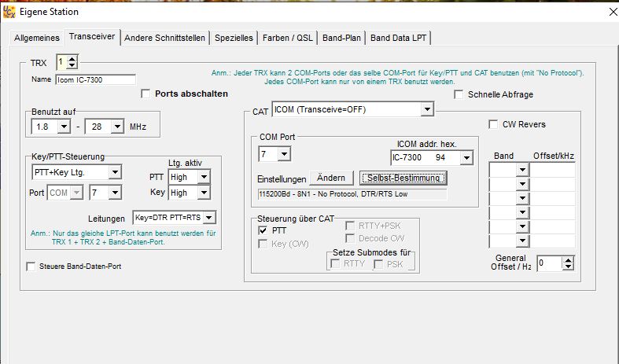This screenshot has width=619, height=364.
Task: Toggle Steuere Band-Daten-Port checkbox
Action: (x=31, y=267)
